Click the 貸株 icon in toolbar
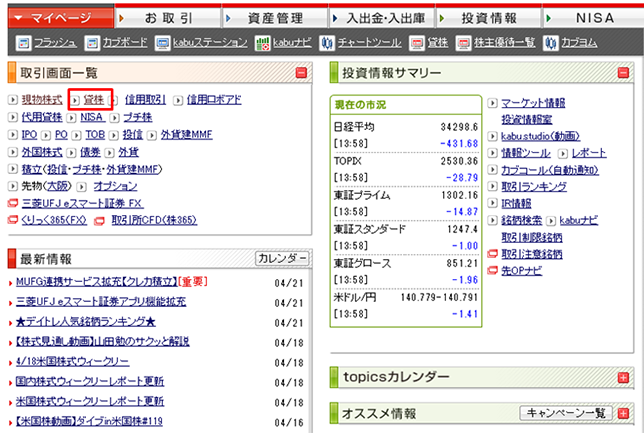644x433 pixels. 417,43
